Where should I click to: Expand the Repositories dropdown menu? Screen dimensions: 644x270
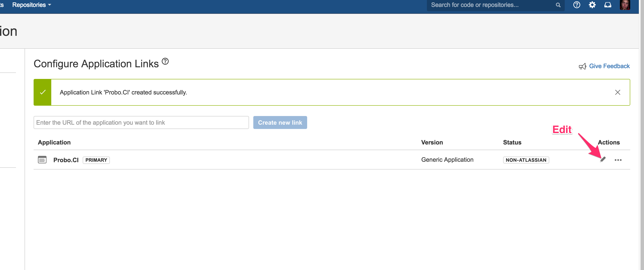coord(31,5)
